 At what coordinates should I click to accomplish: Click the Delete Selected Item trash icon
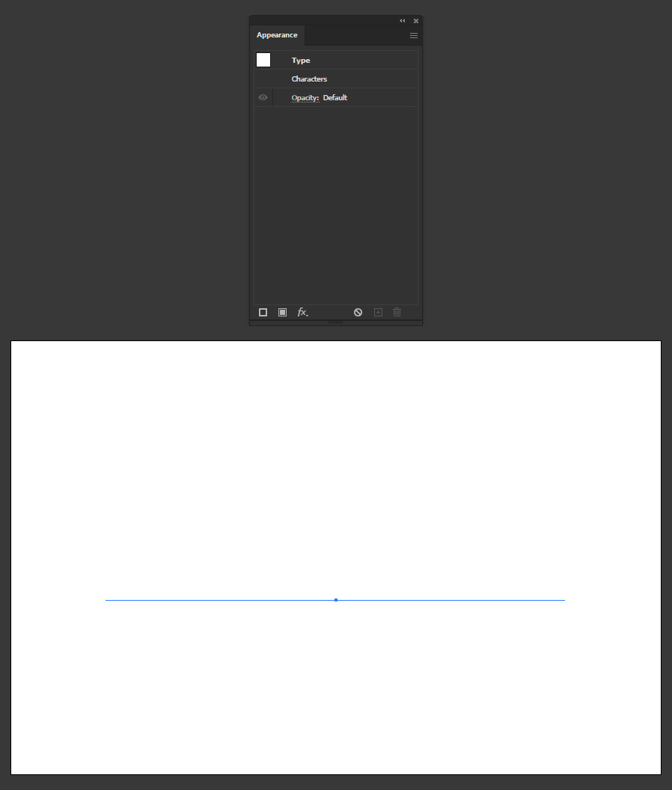(397, 313)
